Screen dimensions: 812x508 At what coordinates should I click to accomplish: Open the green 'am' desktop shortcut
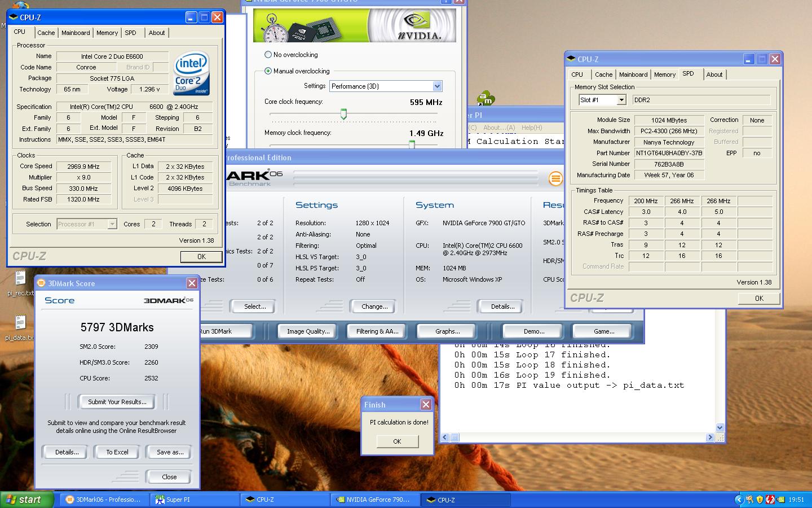point(486,99)
